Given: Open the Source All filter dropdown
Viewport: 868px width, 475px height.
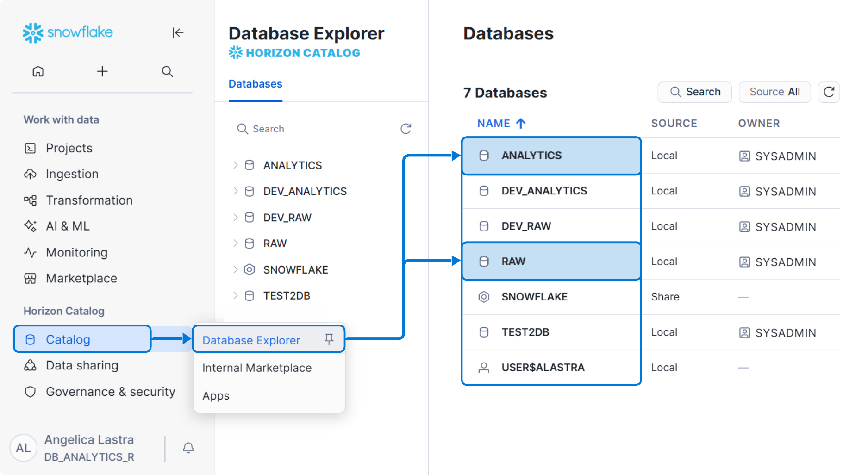Looking at the screenshot, I should pos(774,92).
